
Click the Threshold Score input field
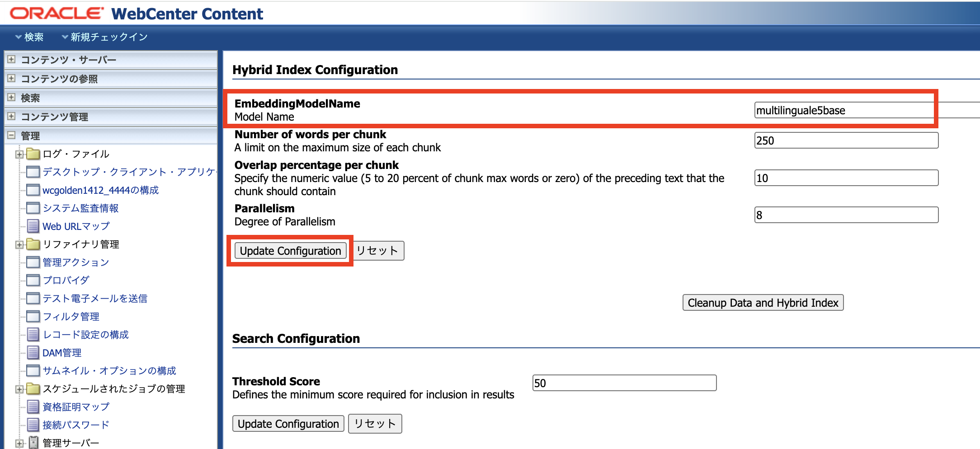coord(624,383)
